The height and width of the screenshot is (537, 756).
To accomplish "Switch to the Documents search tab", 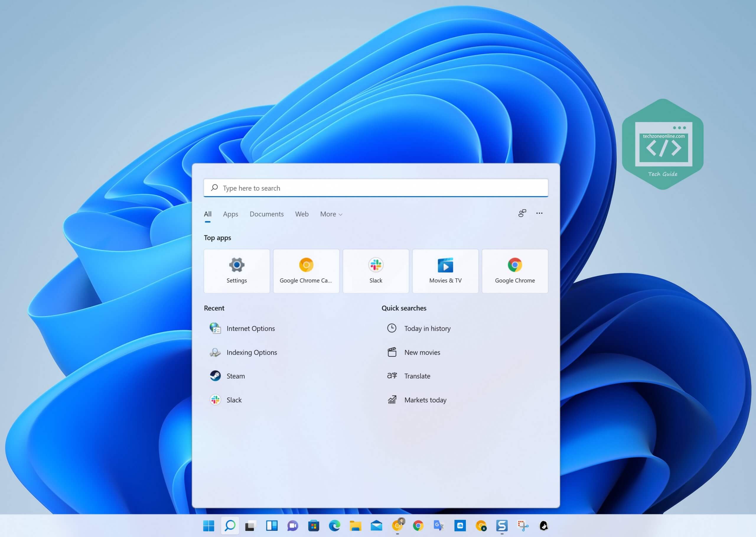I will click(x=266, y=214).
